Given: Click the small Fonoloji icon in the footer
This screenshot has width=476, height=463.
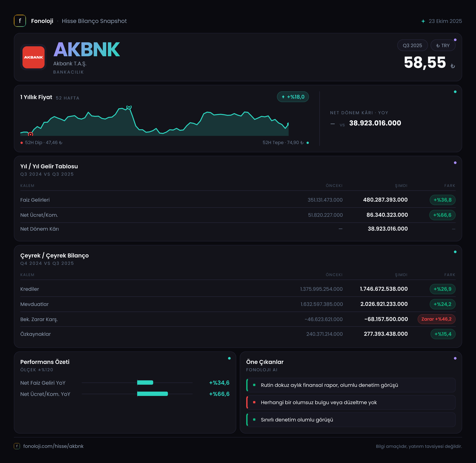Looking at the screenshot, I should point(17,446).
